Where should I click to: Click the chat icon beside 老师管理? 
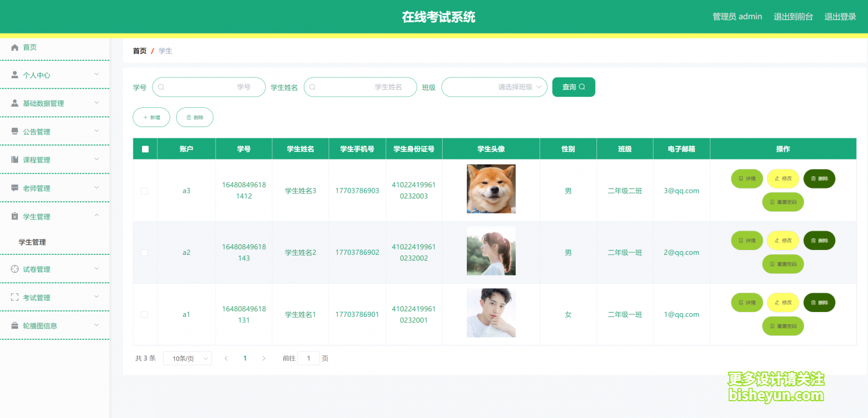coord(15,188)
